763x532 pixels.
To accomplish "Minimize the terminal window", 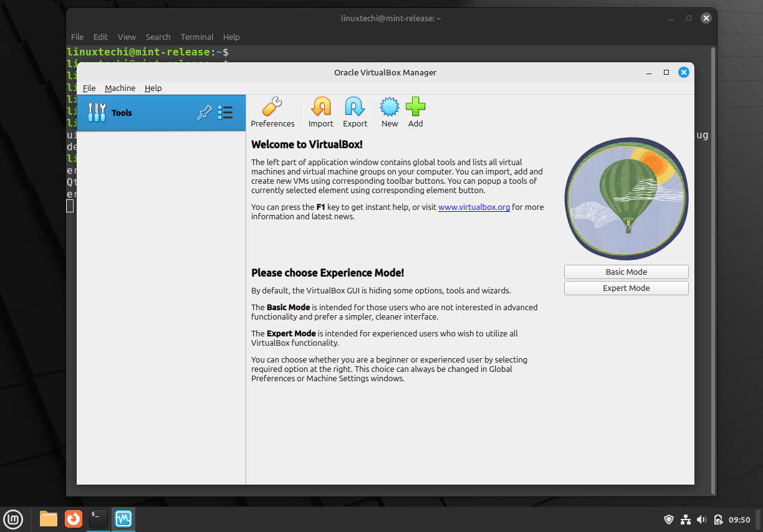I will click(x=671, y=19).
